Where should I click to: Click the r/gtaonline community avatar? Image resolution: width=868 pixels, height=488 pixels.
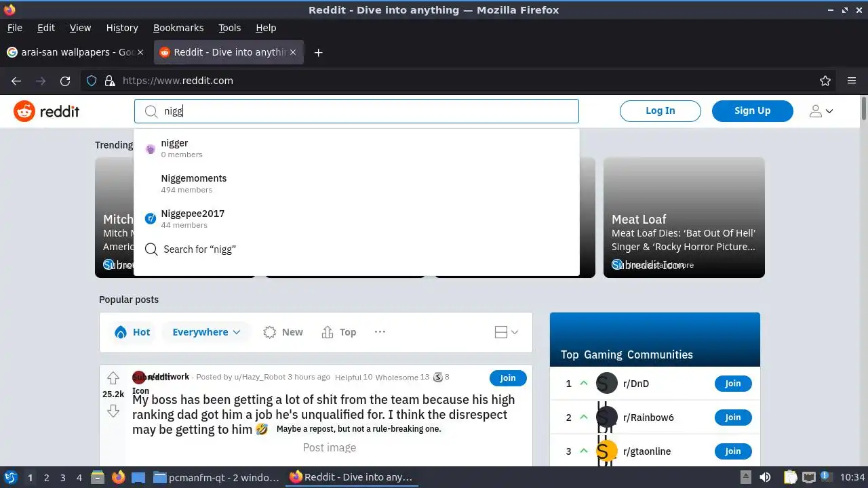607,451
